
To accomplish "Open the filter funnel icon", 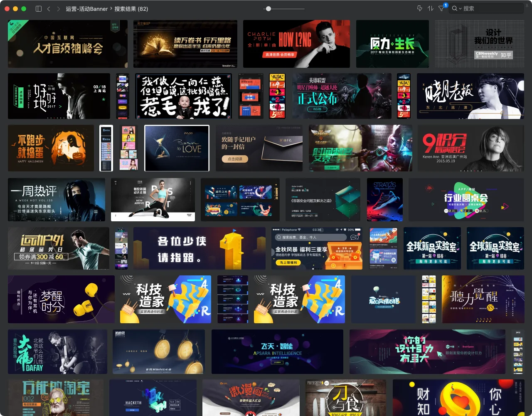I will tap(441, 9).
